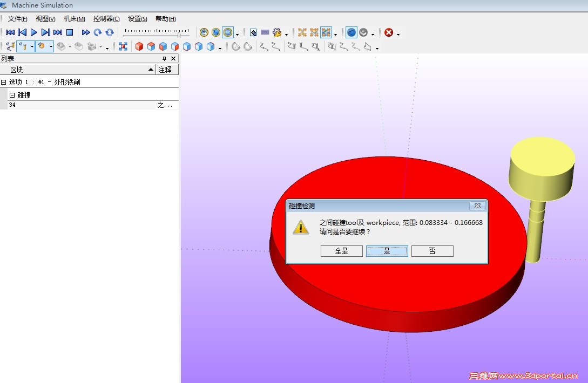Open the 文件(F) menu

(x=18, y=19)
